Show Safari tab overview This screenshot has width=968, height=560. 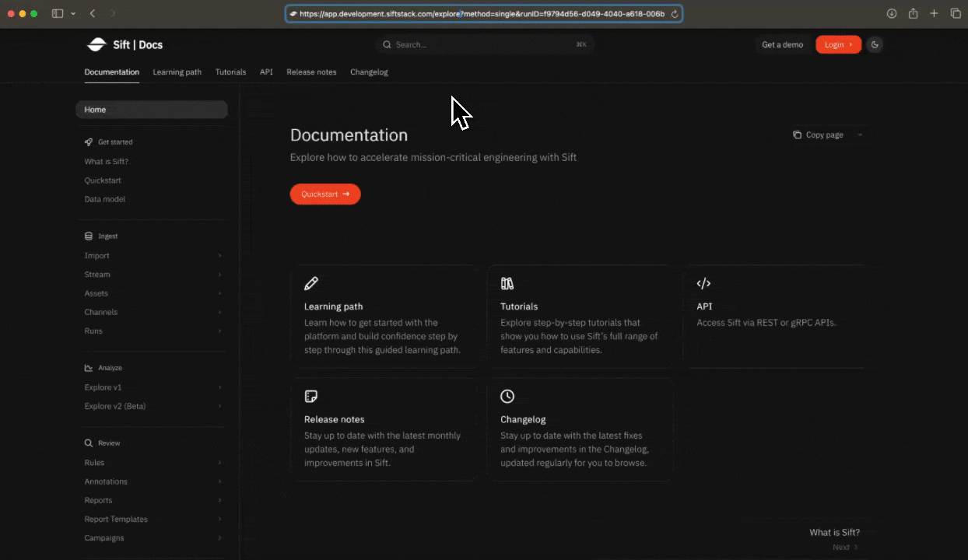(956, 13)
